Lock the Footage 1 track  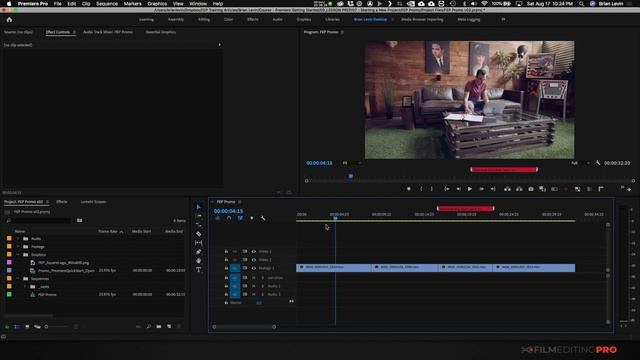click(x=226, y=268)
